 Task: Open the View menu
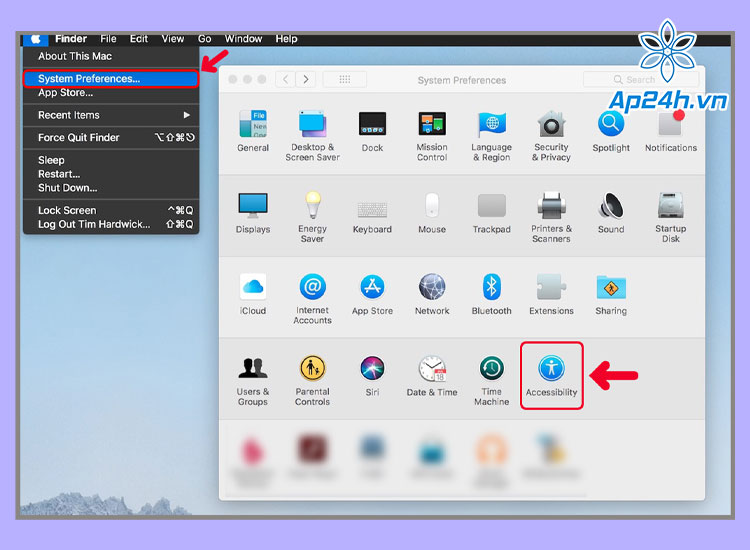(173, 39)
